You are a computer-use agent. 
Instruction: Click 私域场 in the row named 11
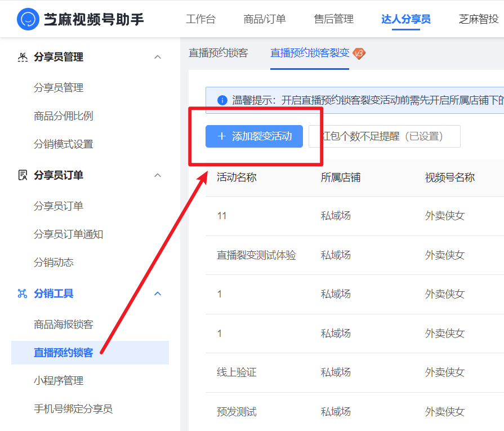click(x=336, y=216)
